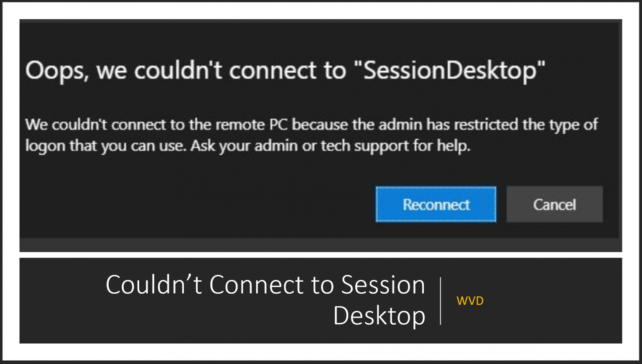The width and height of the screenshot is (642, 364).
Task: Click the 'Ask your admin' sentence
Action: (330, 146)
